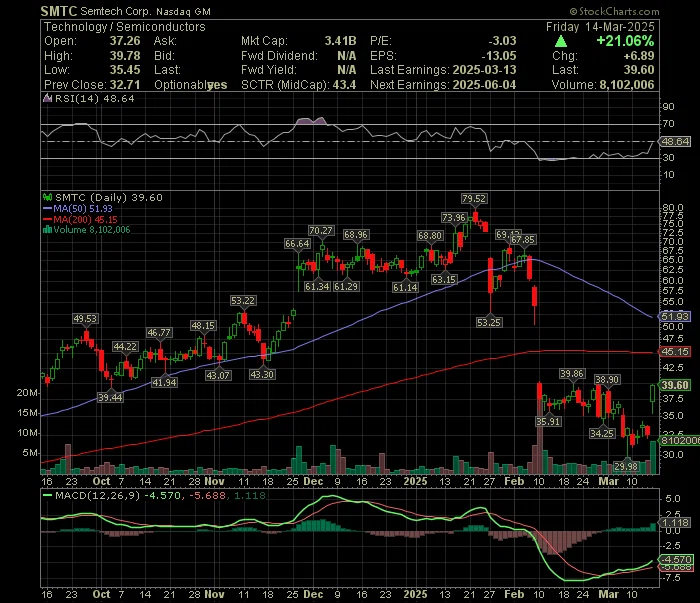
Task: Click the Chg +6.89 value
Action: click(639, 56)
